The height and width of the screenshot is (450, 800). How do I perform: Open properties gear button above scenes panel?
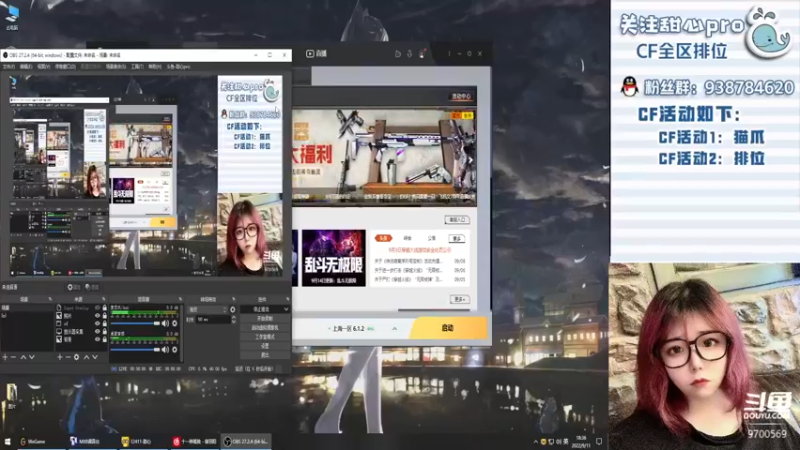pos(74,287)
